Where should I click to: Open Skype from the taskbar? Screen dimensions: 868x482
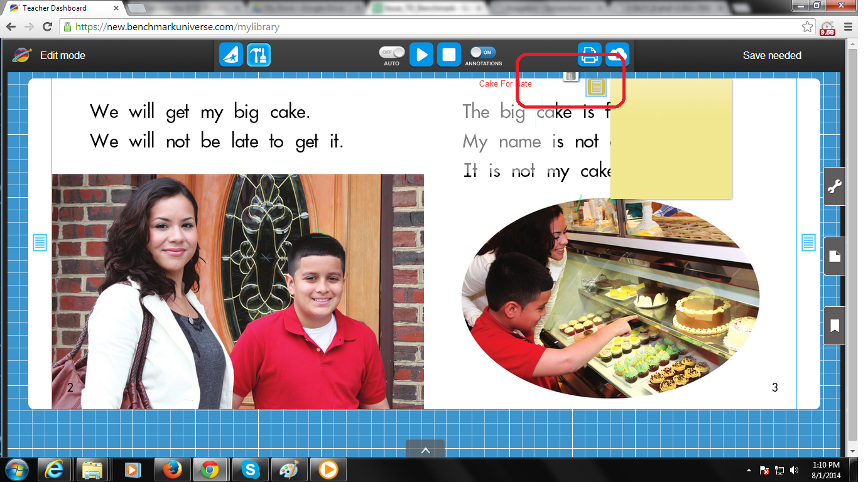pos(250,469)
